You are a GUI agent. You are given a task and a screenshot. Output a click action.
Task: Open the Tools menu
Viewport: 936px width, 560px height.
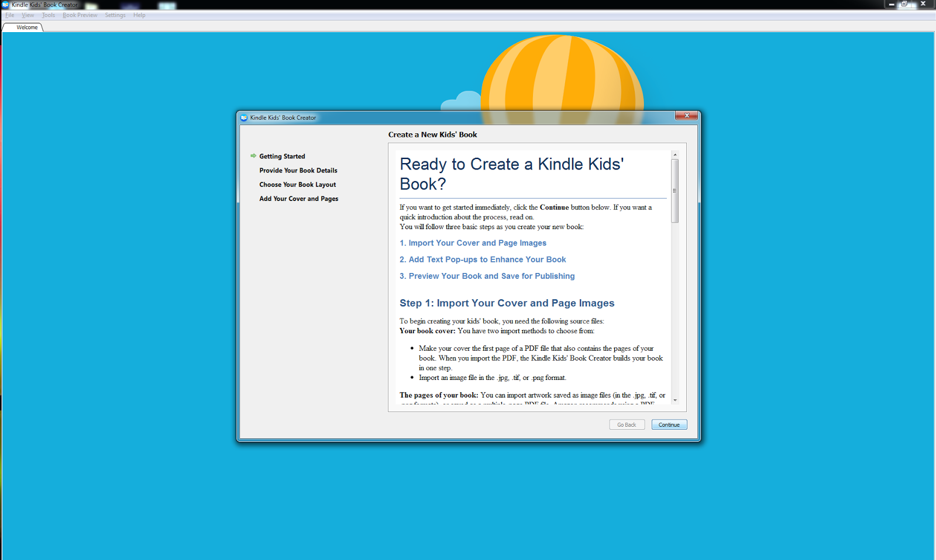coord(48,15)
